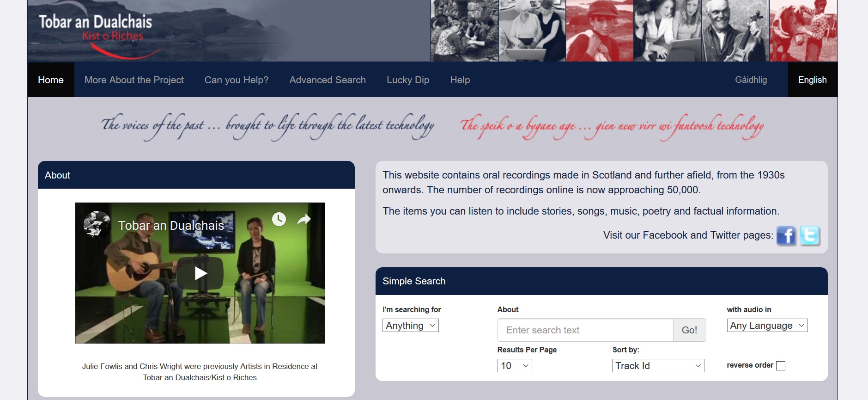Expand the Track Id sort dropdown
Viewport: 868px width, 400px height.
(x=658, y=366)
